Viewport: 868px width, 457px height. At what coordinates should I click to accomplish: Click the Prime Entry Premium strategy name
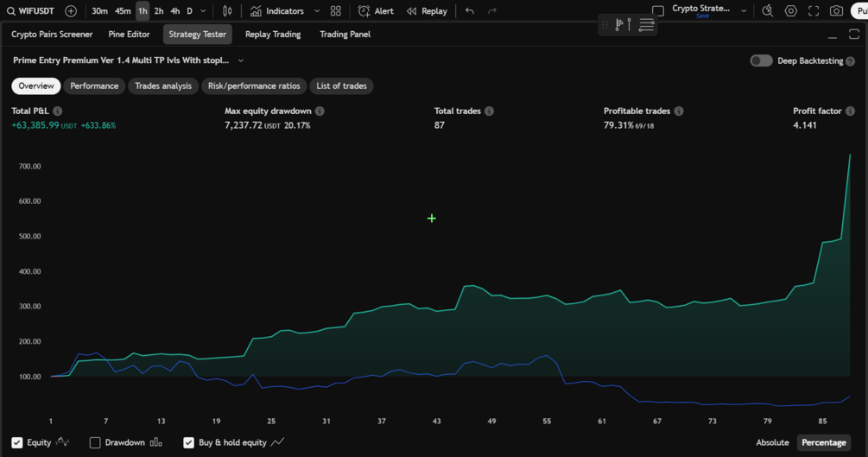(x=121, y=60)
